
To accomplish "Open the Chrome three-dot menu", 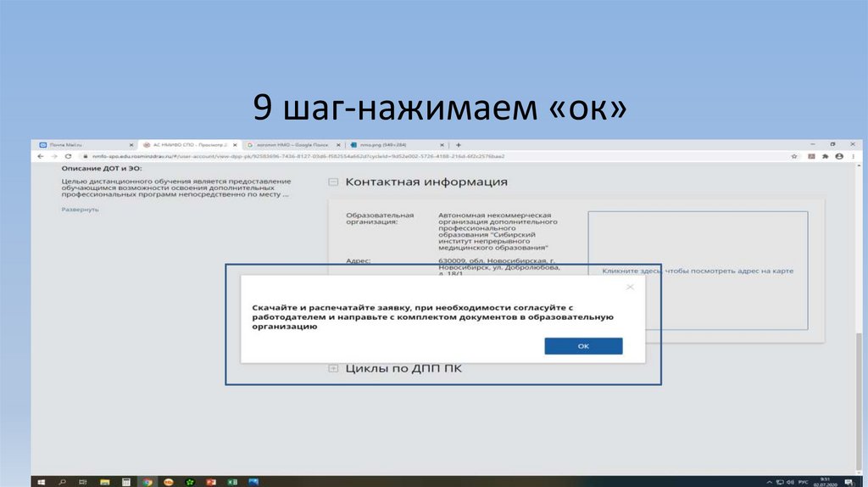I will [853, 156].
